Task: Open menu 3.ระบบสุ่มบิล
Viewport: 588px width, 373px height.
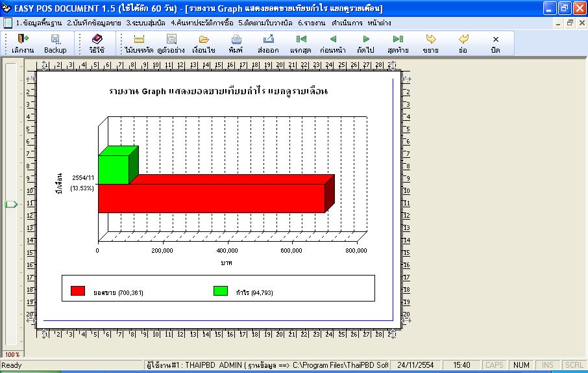Action: coord(145,23)
